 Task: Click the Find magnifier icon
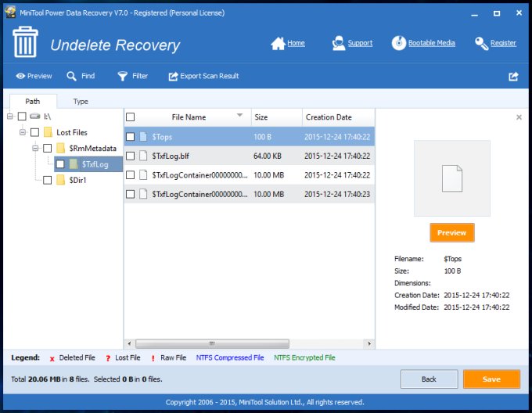pos(71,76)
